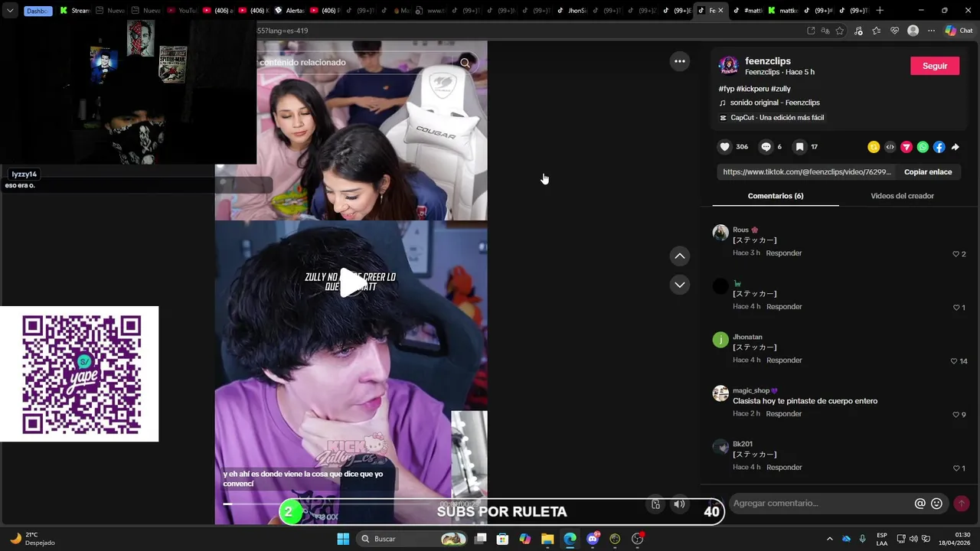Open the sonido original - Feenzclips sound

[775, 103]
